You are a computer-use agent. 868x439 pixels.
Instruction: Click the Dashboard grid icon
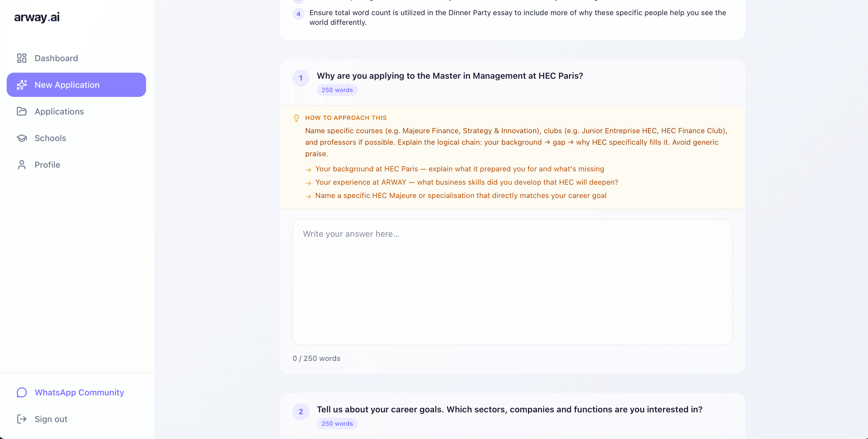coord(22,58)
